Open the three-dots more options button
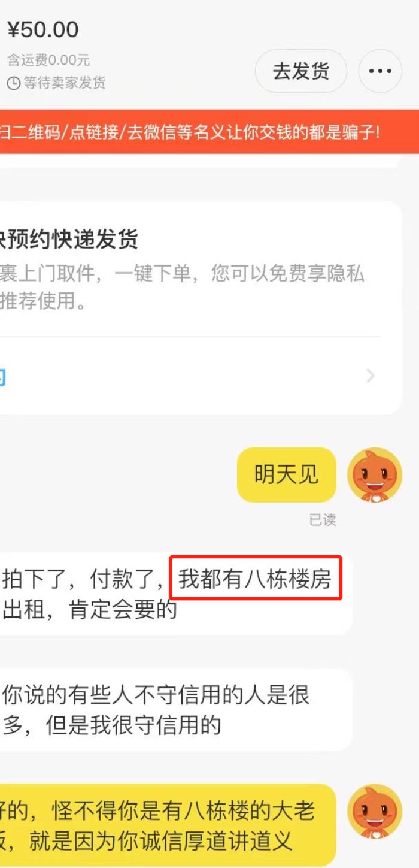Viewport: 419px width, 868px height. 380,71
